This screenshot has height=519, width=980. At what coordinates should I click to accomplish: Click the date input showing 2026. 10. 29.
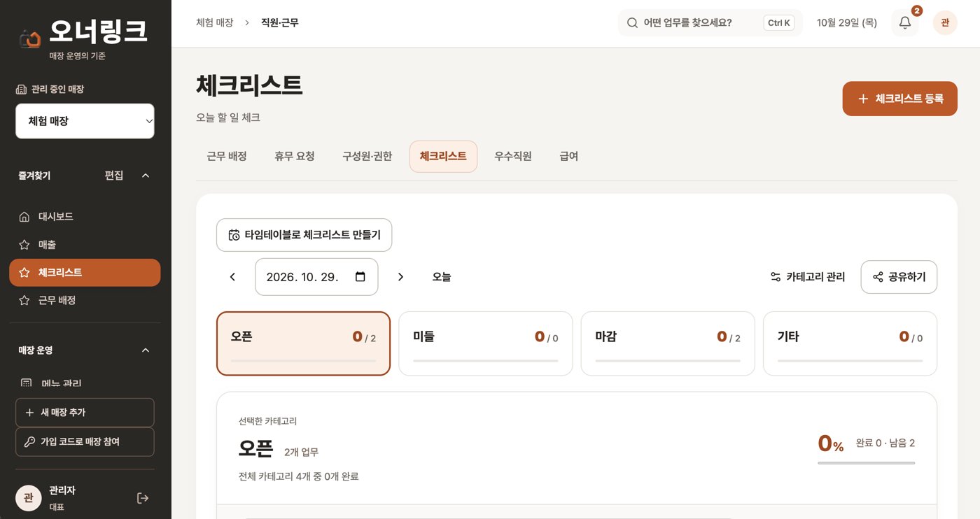pos(316,277)
